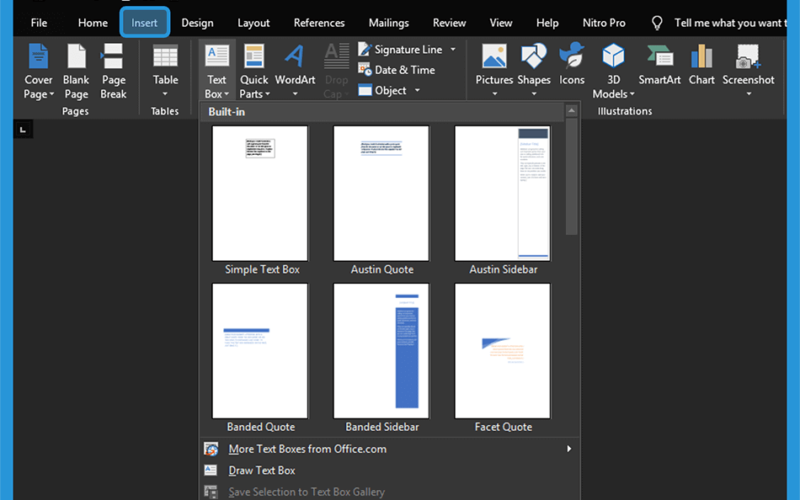Expand the Table dropdown arrow

tap(165, 94)
